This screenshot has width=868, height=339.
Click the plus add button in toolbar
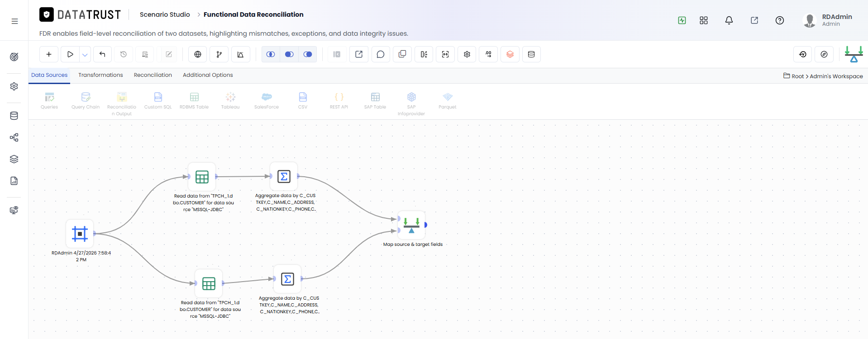pos(49,54)
